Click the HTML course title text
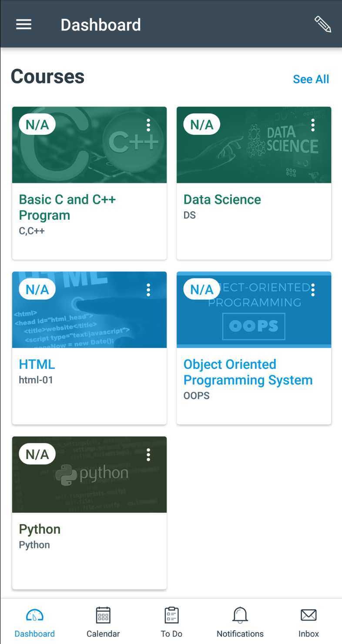This screenshot has height=644, width=342. point(37,364)
